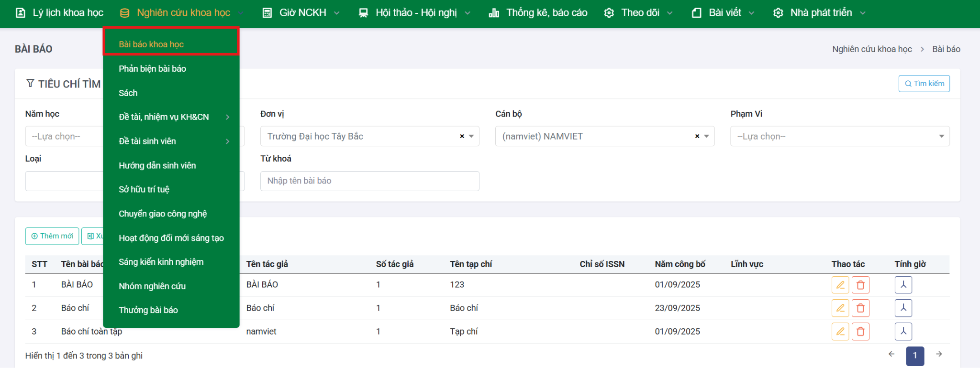Open Lý lịch khoa học menu
The width and height of the screenshot is (980, 368).
pos(60,13)
